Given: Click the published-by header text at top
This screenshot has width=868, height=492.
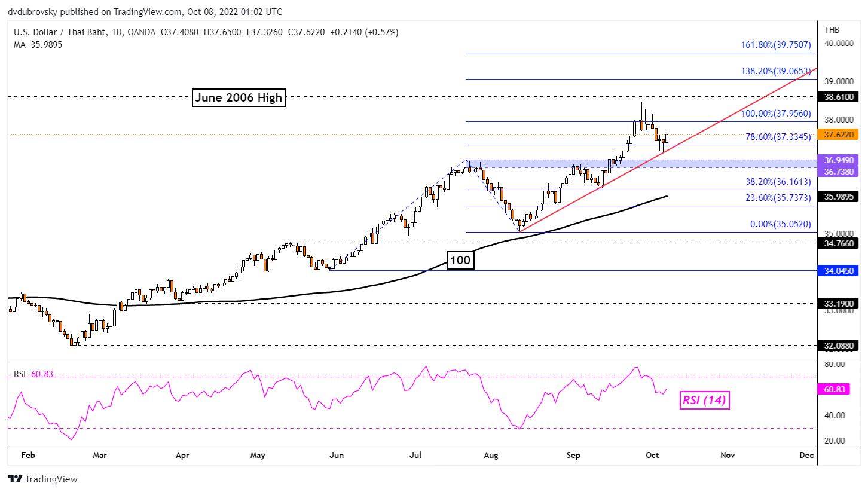Looking at the screenshot, I should (145, 12).
